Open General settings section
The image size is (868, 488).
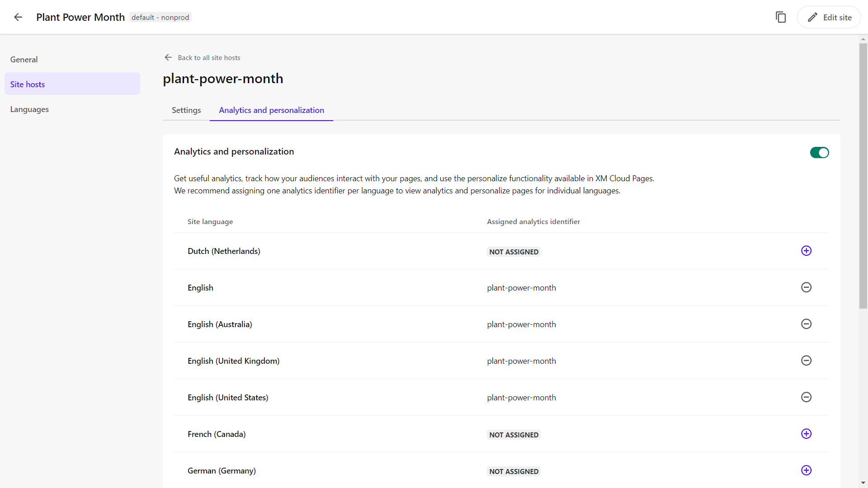pos(24,59)
